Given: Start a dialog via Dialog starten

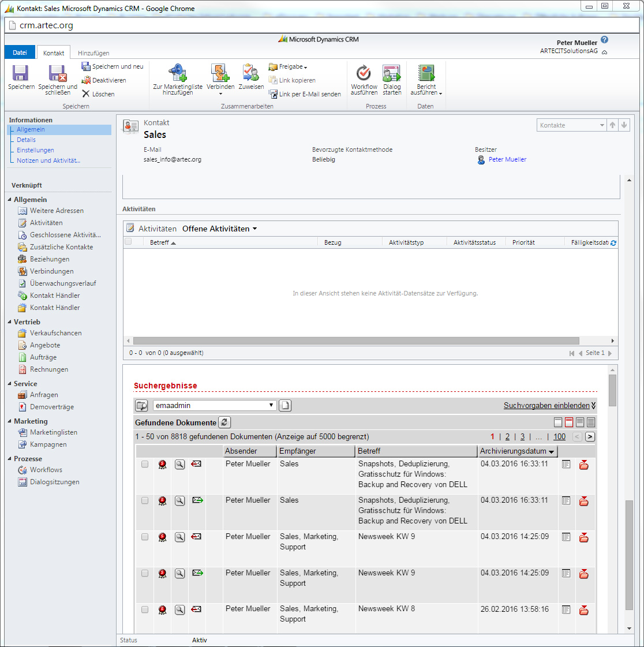Looking at the screenshot, I should tap(392, 73).
